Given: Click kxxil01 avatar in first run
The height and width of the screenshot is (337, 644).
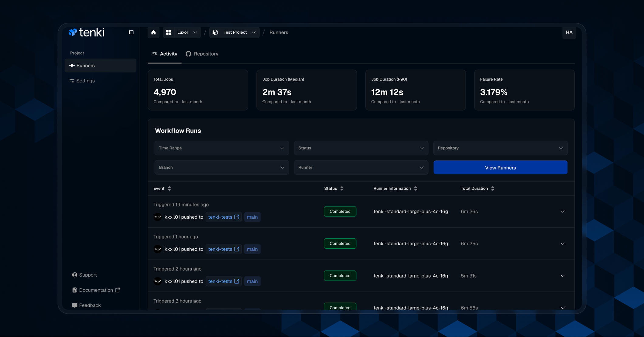Looking at the screenshot, I should coord(158,217).
